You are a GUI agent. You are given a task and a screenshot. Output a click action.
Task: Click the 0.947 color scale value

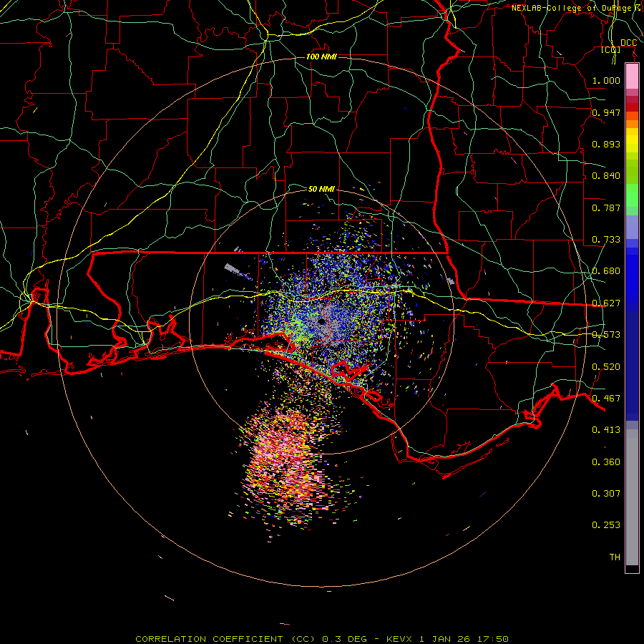tap(606, 112)
